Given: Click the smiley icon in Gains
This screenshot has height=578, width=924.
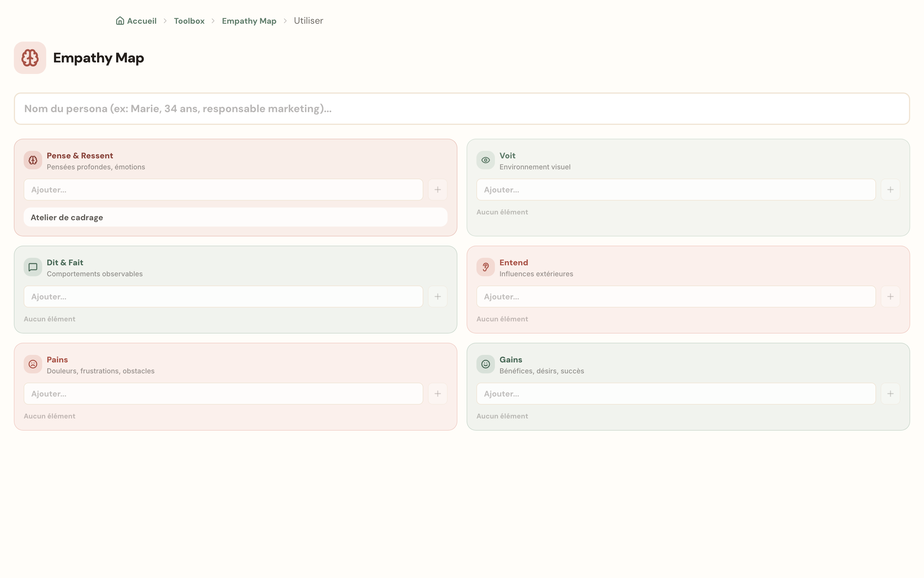Looking at the screenshot, I should tap(486, 364).
